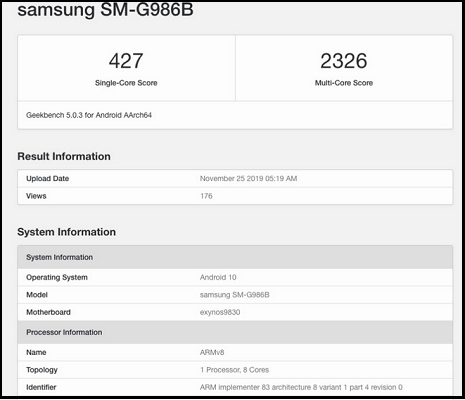Click the Processor Information table header
Screen dimensions: 465x400
[x=235, y=332]
